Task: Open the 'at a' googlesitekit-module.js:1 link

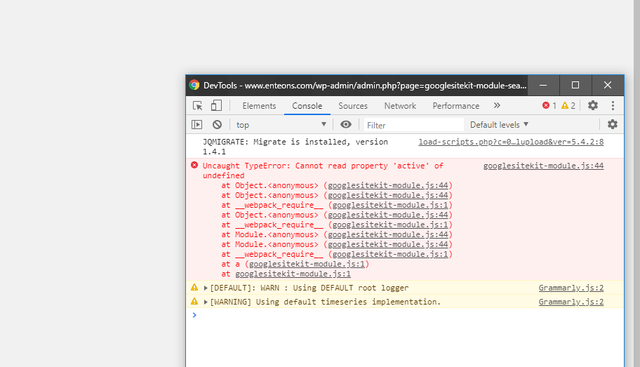Action: pyautogui.click(x=307, y=264)
